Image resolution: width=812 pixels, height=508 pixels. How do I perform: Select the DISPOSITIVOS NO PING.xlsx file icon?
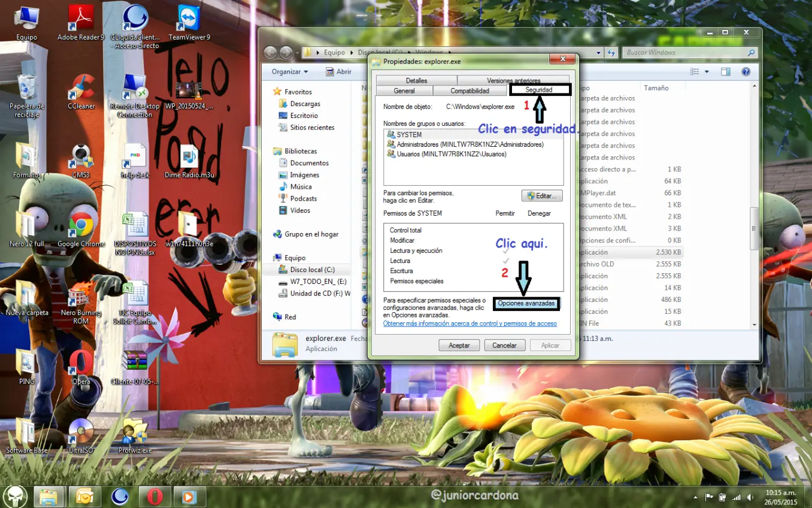tap(135, 234)
